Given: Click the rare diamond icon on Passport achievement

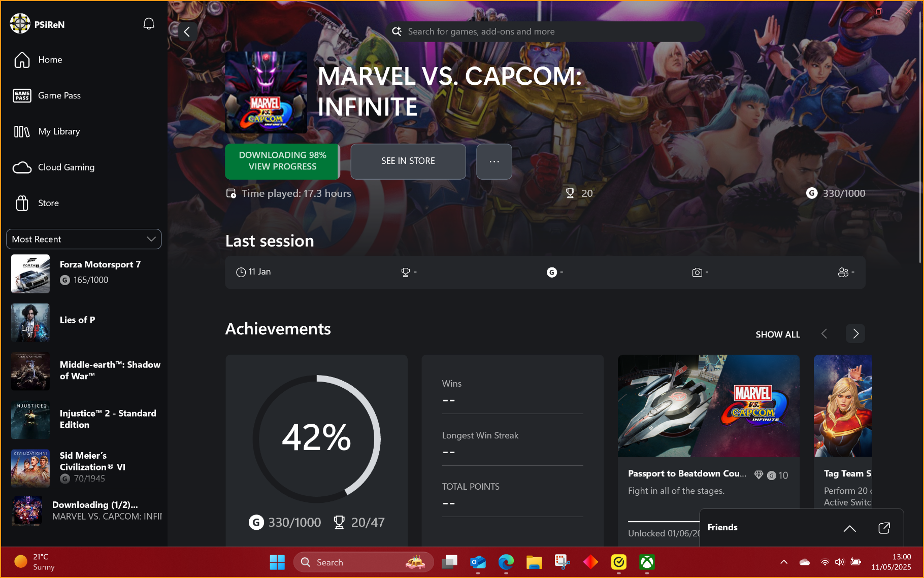Looking at the screenshot, I should click(758, 475).
